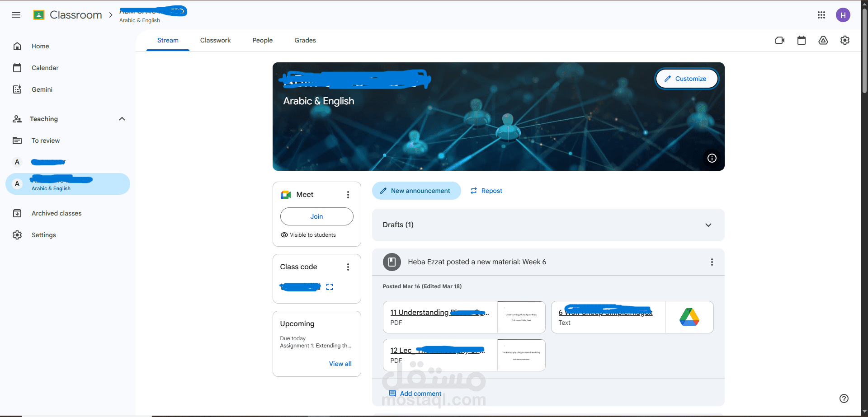
Task: Click the material icon on Week 6 post
Action: pyautogui.click(x=392, y=262)
